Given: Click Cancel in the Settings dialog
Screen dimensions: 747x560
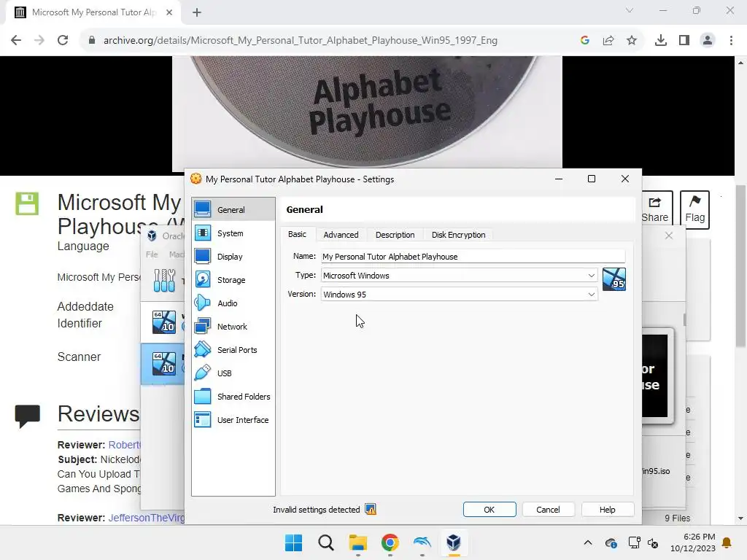Looking at the screenshot, I should point(548,510).
